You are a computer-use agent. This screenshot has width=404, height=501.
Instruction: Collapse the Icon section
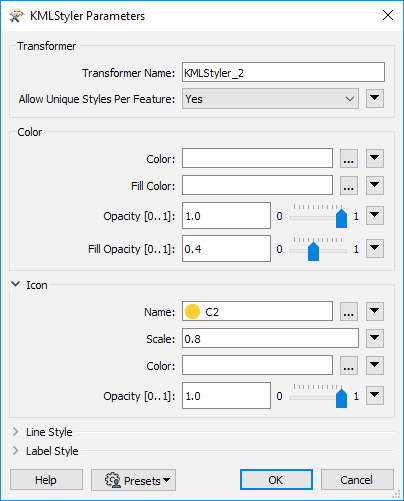[16, 284]
